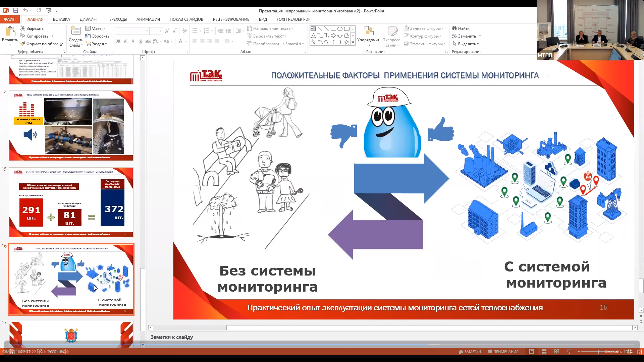644x362 pixels.
Task: Open Text Direction (Направление текста) dropdown
Action: tap(270, 28)
